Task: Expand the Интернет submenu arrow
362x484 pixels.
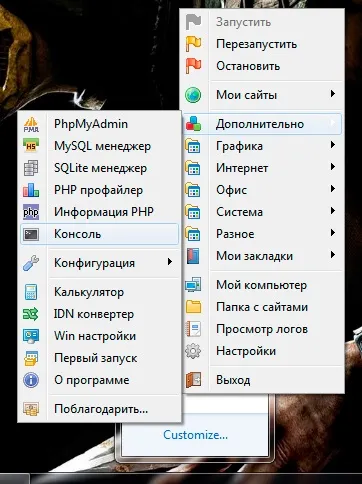Action: 332,167
